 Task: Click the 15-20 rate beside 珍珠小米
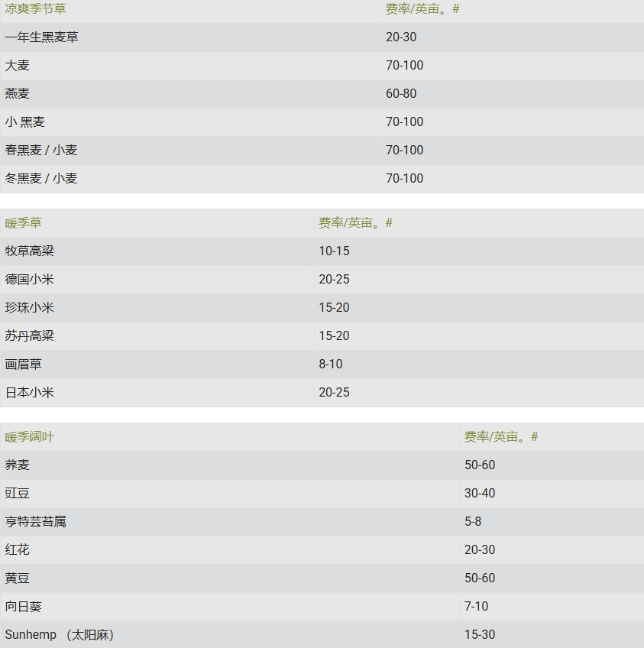(x=334, y=308)
